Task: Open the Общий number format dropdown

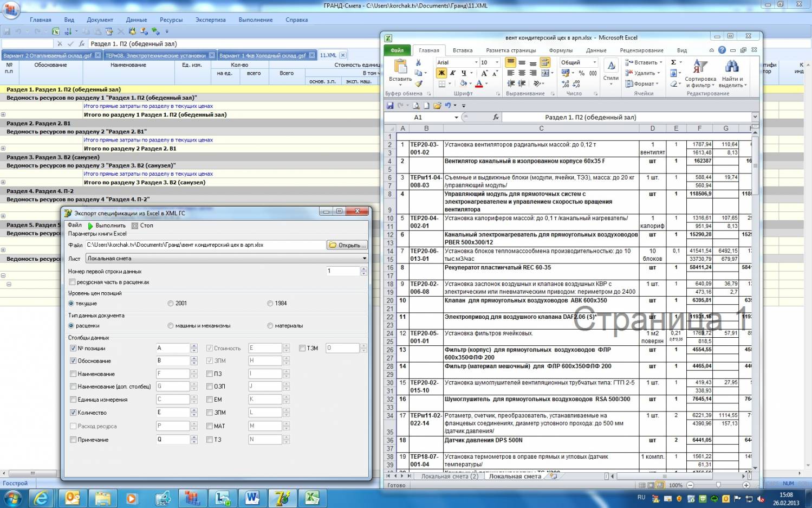Action: pos(594,62)
